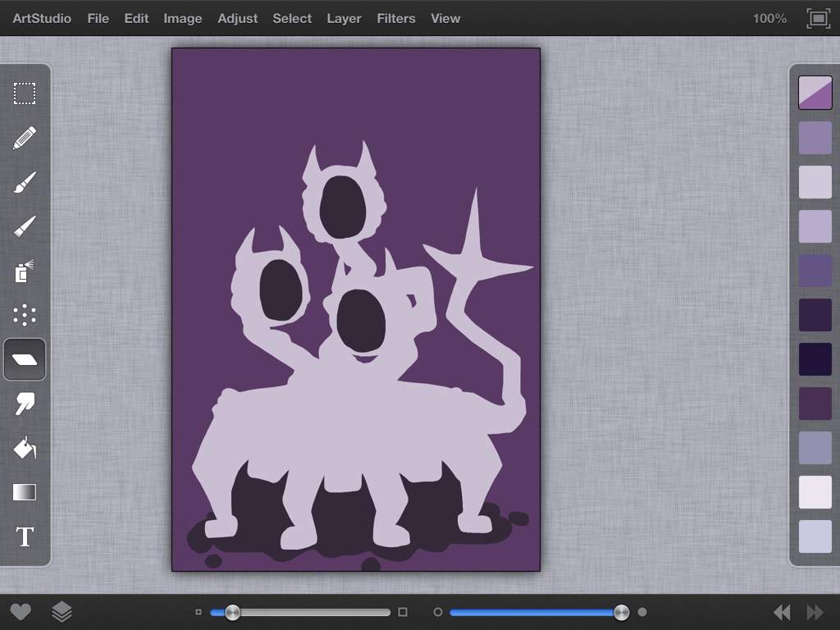Image resolution: width=840 pixels, height=630 pixels.
Task: Open the Layers panel icon
Action: [62, 612]
